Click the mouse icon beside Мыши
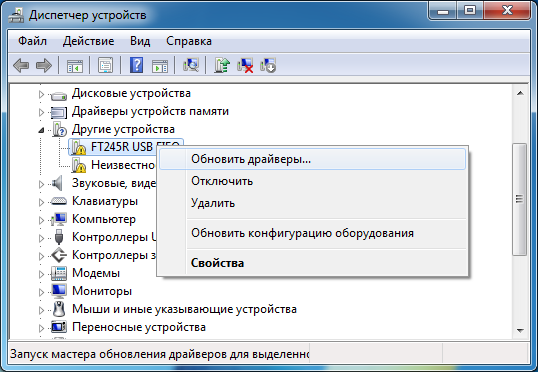Viewport: 538px width, 372px height. tap(59, 309)
